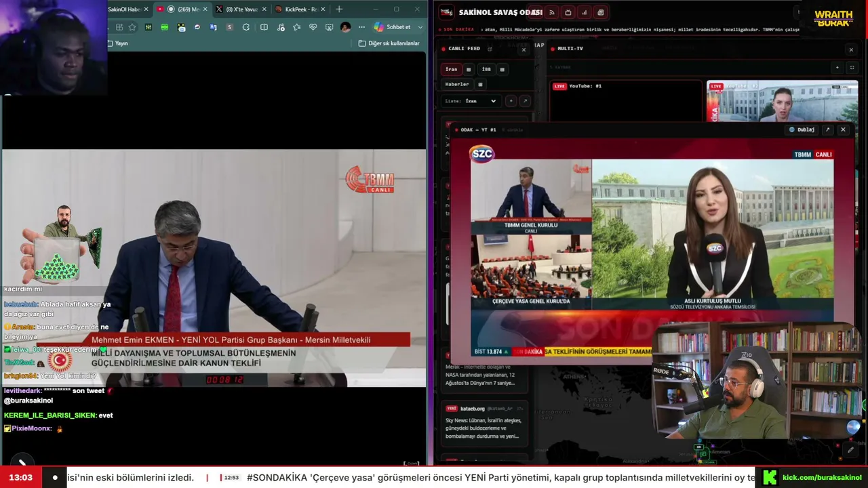Click the RSS feed icon in Savaş Odası header
Viewport: 868px width, 488px height.
552,12
